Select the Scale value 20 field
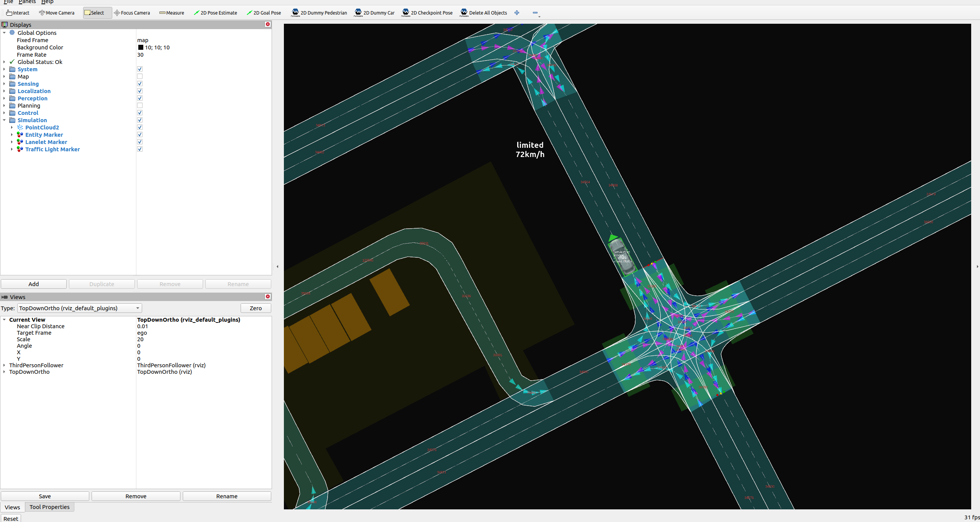 click(204, 339)
